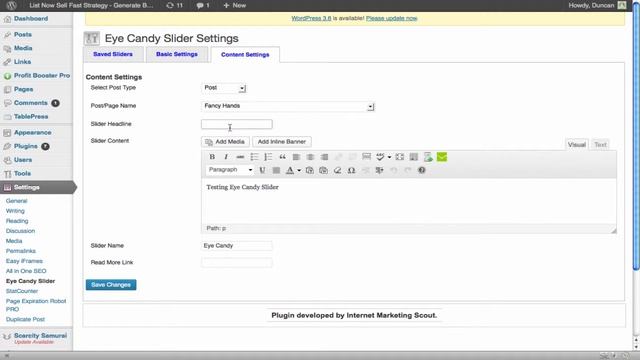
Task: Align text right
Action: pos(324,157)
